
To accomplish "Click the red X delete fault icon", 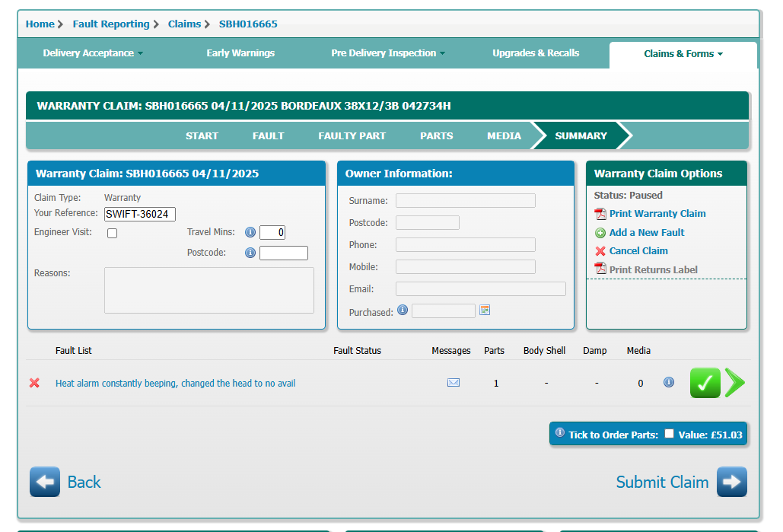I will [34, 383].
